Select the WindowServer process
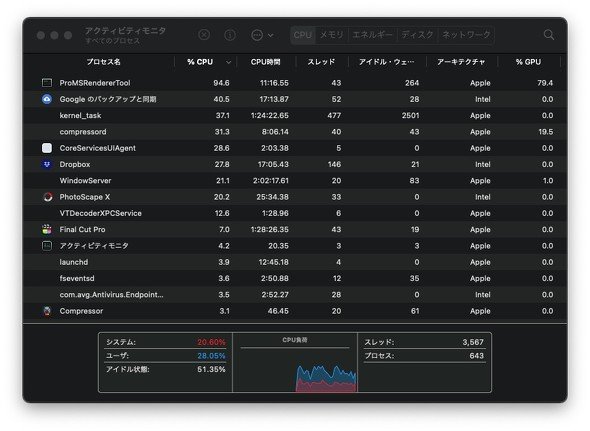 [85, 181]
